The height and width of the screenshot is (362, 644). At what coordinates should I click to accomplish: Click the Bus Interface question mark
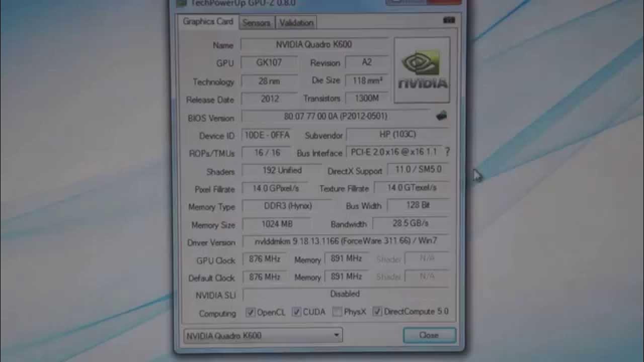pos(447,151)
